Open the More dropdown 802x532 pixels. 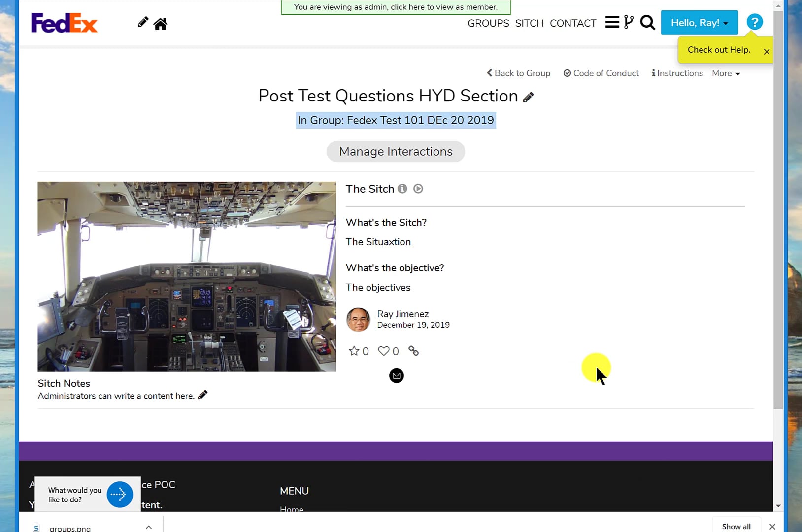[x=725, y=73]
